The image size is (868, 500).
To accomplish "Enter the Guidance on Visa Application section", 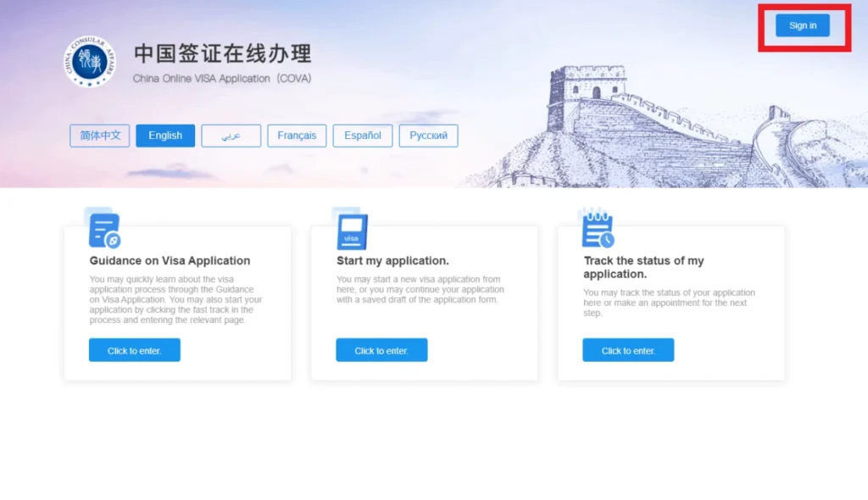I will tap(134, 350).
